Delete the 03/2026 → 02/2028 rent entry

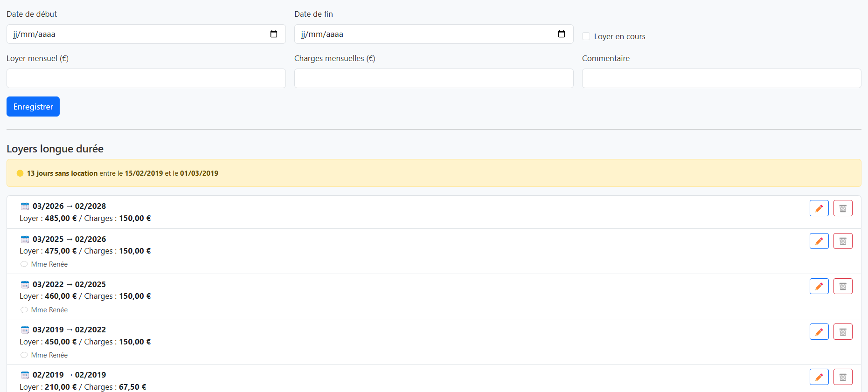pos(842,208)
